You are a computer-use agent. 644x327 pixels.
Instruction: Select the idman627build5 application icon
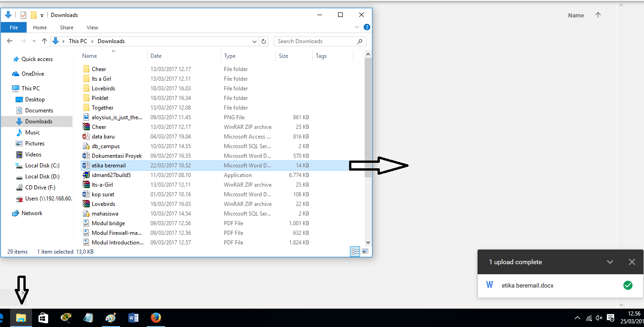[x=86, y=175]
